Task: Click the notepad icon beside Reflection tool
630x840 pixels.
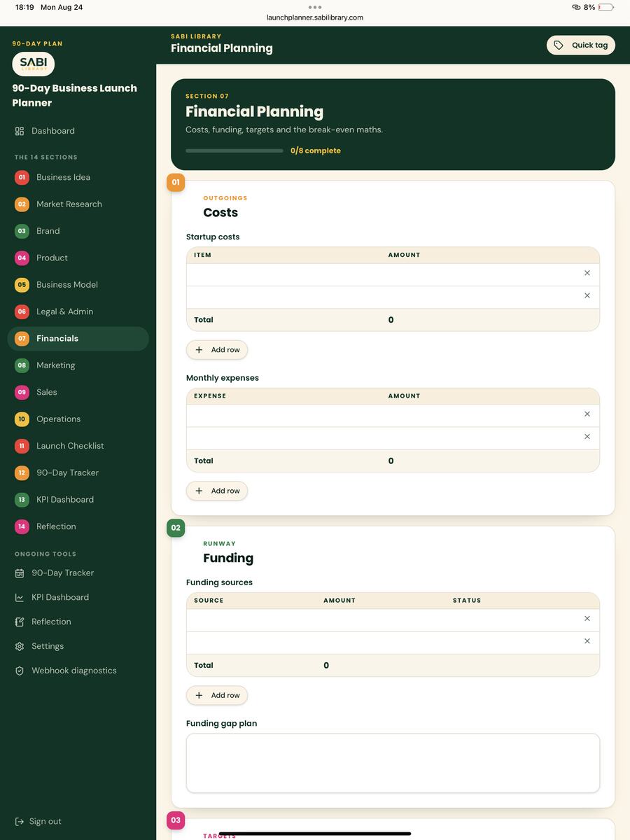Action: (20, 622)
